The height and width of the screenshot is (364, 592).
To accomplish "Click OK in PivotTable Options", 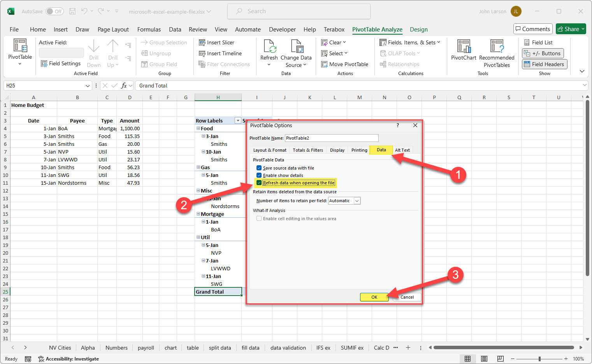I will (374, 297).
